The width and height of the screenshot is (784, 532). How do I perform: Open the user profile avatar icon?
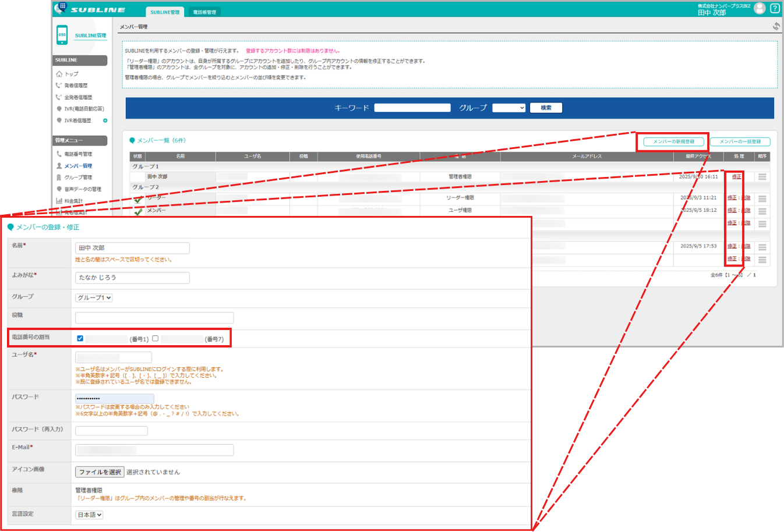click(760, 8)
